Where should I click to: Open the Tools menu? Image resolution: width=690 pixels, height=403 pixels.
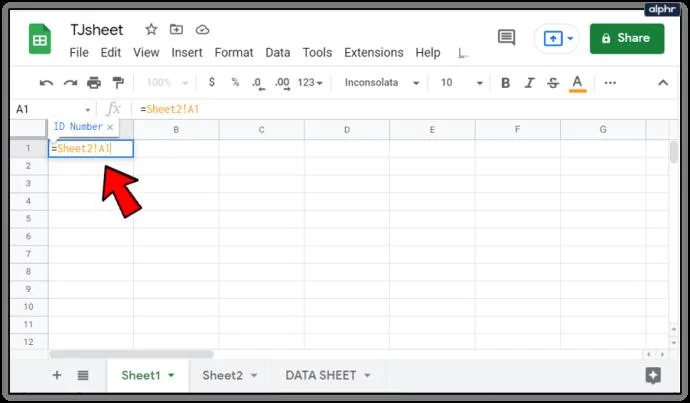point(317,53)
